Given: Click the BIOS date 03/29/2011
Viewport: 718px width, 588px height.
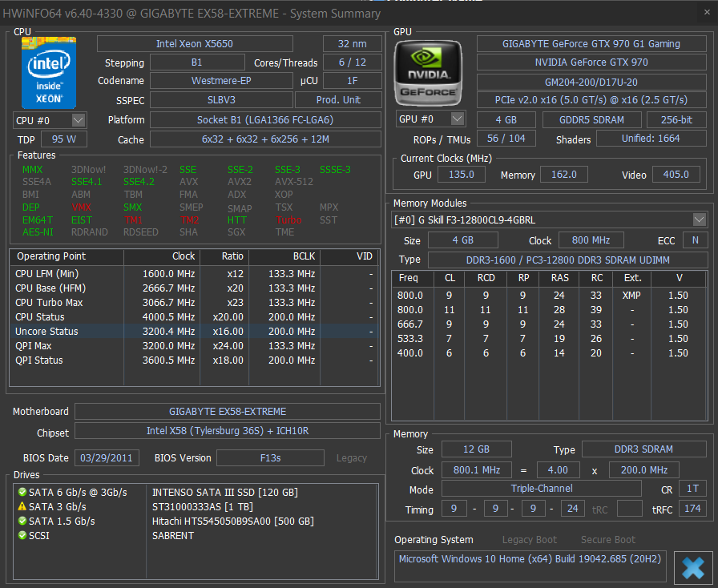Looking at the screenshot, I should (x=107, y=458).
